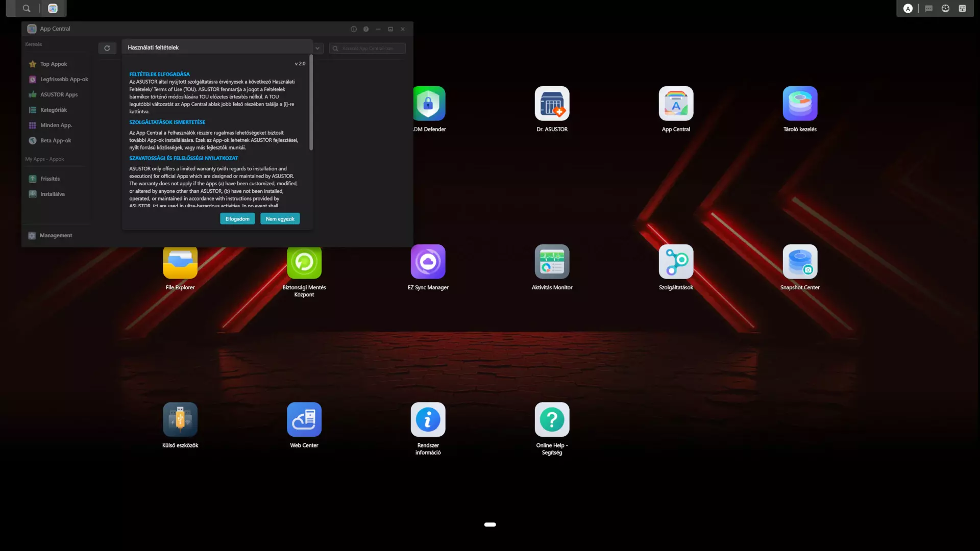Accept terms with the Elfogadom button
The image size is (980, 551).
tap(237, 219)
